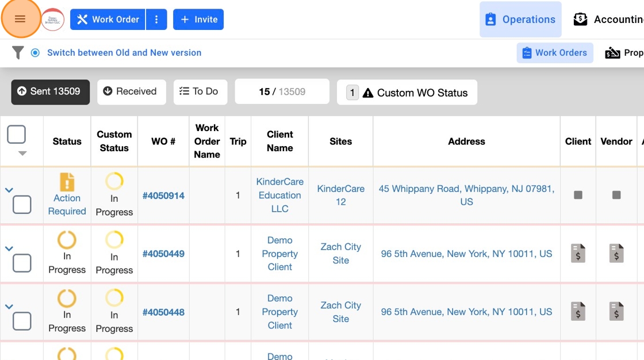Open the filter funnel icon
This screenshot has width=644, height=360.
18,53
